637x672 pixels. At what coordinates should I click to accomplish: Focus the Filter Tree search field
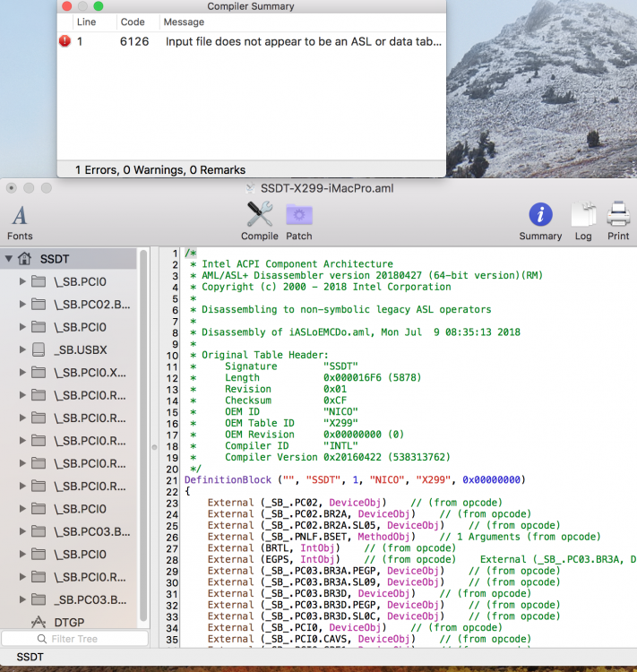(x=74, y=639)
